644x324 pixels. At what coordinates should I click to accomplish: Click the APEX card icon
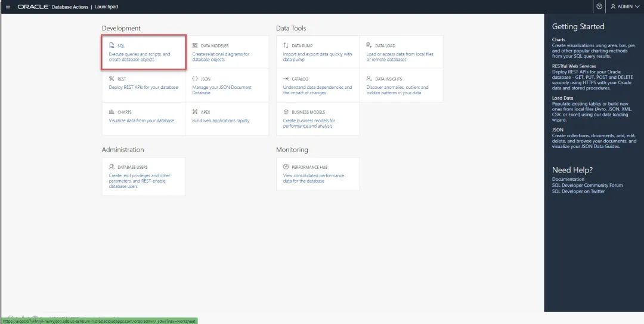coord(195,112)
